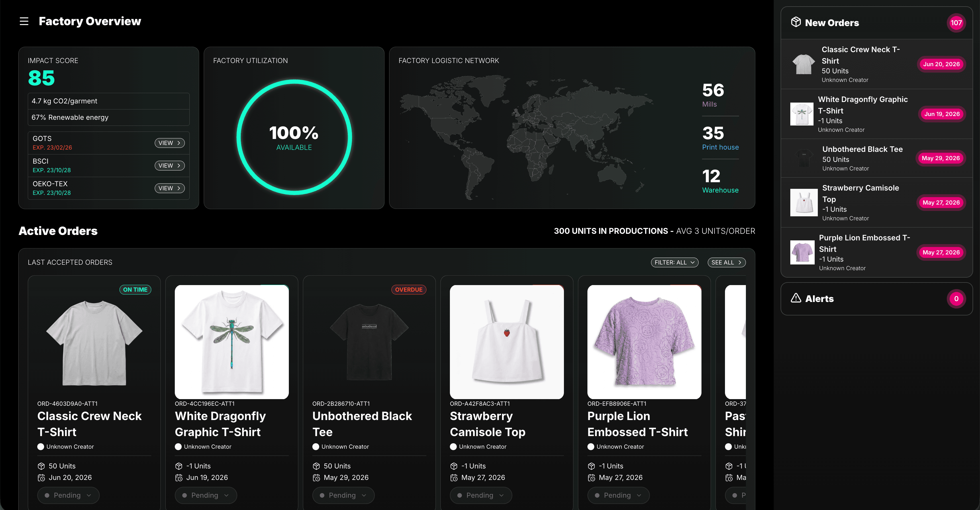Open Pending status dropdown for Strawberry Camisole Top

click(x=481, y=495)
